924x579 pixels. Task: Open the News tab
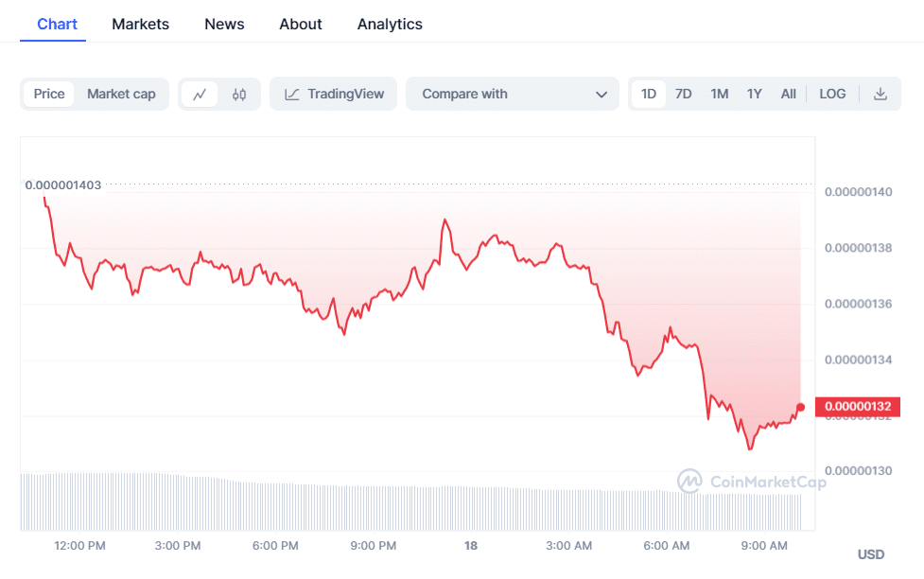click(224, 24)
